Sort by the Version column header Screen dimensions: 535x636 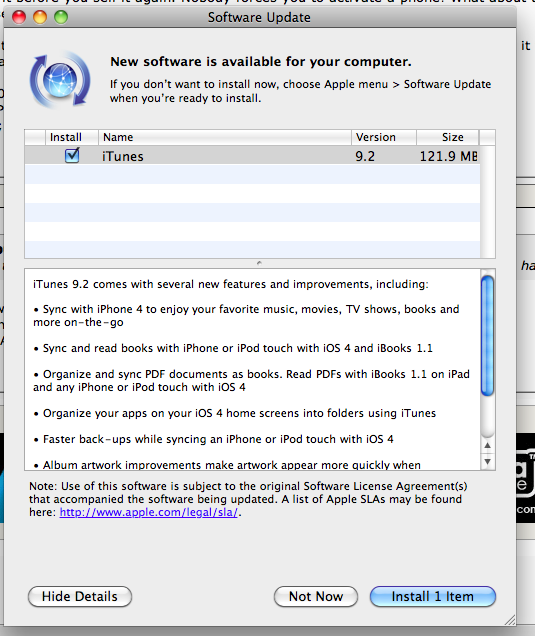[384, 137]
